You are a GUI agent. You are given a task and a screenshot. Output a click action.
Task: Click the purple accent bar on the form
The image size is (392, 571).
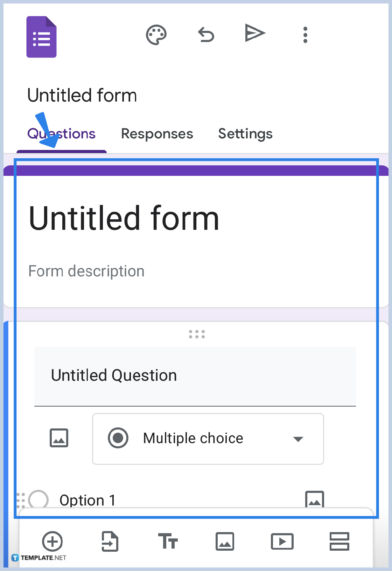click(196, 170)
